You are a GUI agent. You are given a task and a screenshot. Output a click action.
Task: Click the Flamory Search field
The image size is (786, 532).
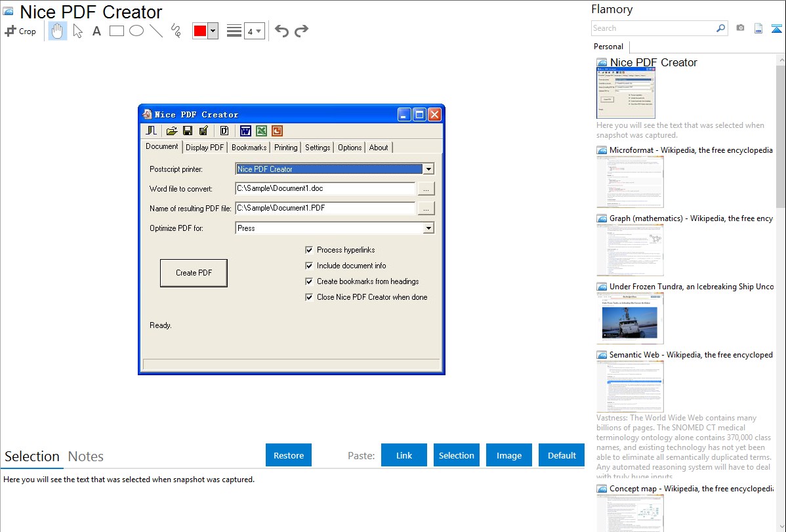pos(653,28)
